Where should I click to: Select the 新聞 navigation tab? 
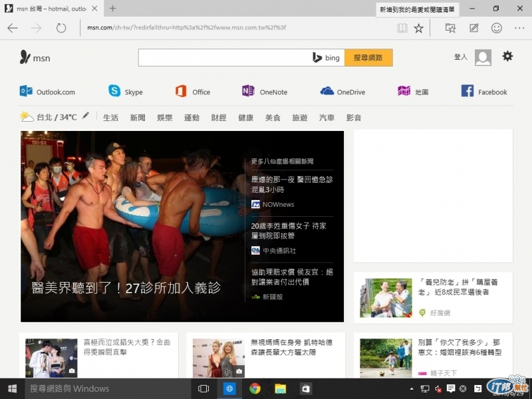(x=138, y=118)
